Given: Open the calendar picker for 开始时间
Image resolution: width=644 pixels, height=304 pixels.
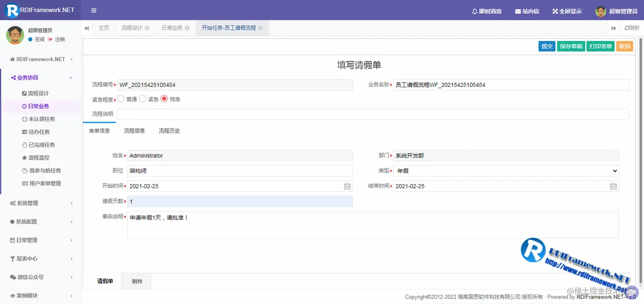Looking at the screenshot, I should 347,186.
